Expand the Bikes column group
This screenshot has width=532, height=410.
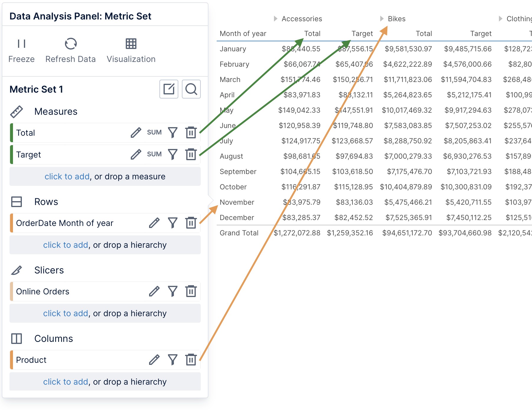coord(381,19)
